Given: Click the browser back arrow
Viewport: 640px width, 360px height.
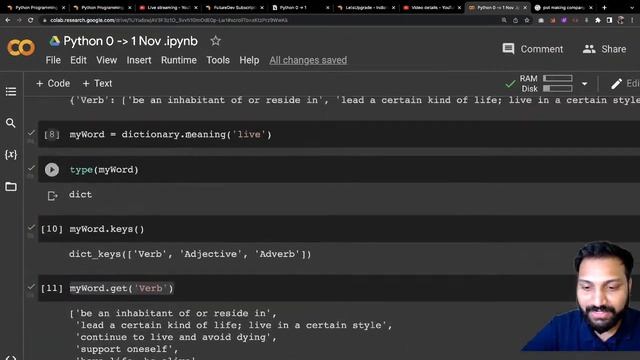Looking at the screenshot, I should point(8,20).
